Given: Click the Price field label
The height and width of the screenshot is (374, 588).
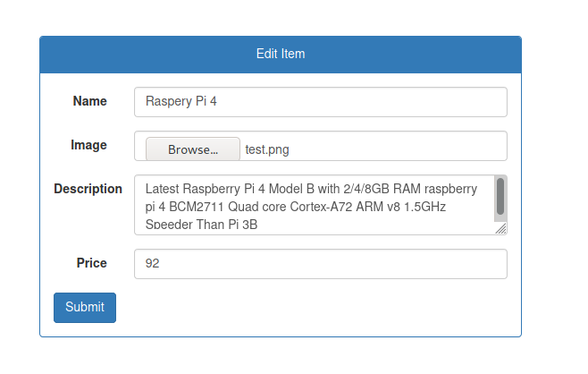Looking at the screenshot, I should 91,263.
